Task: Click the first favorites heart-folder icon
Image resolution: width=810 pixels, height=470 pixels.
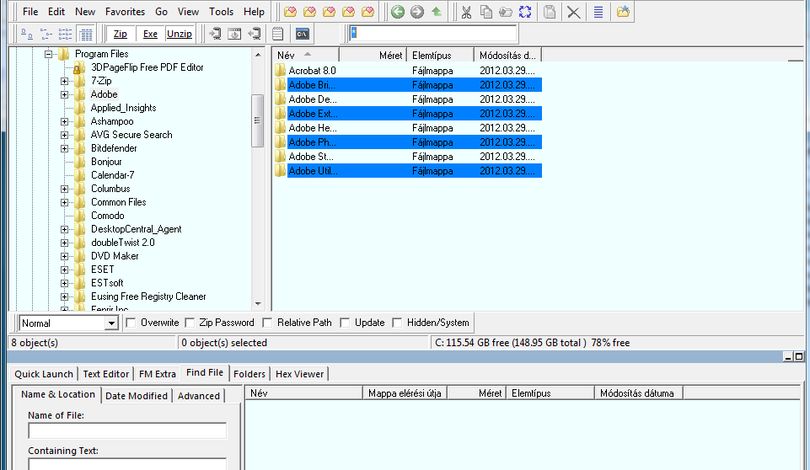Action: 290,12
